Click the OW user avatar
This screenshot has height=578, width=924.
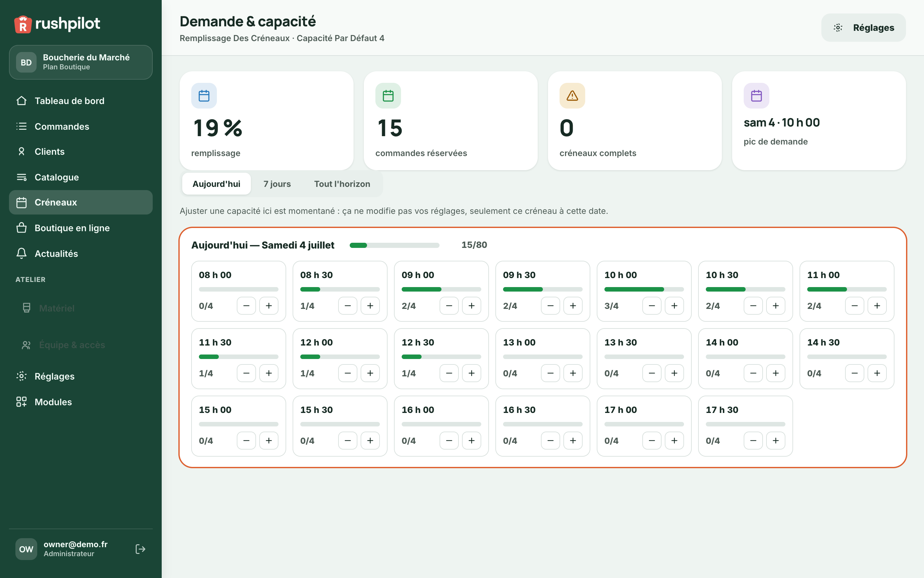26,549
